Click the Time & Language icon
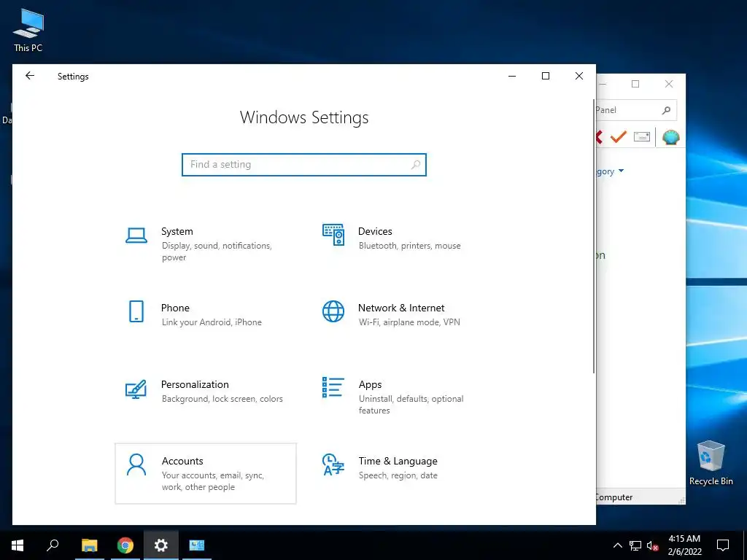Screen dimensions: 747x560 pos(333,464)
